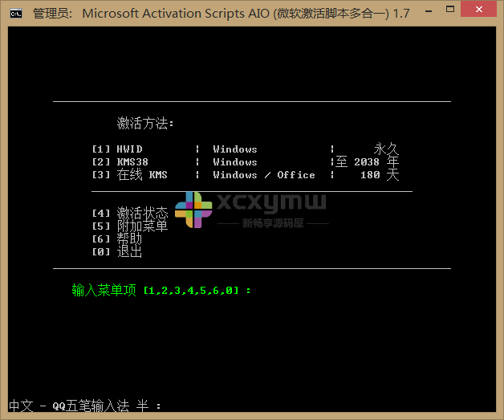This screenshot has width=504, height=420.
Task: Maximize the Activation Scripts console window
Action: (x=450, y=10)
